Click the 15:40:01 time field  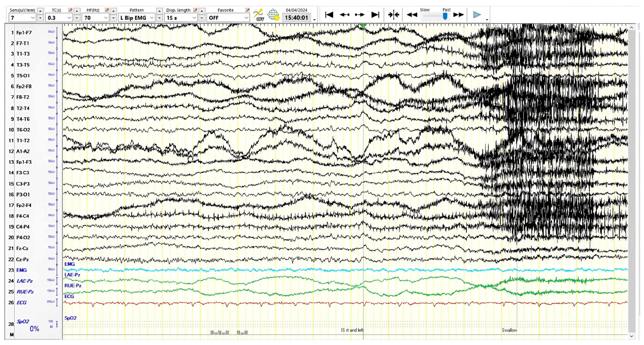point(296,18)
